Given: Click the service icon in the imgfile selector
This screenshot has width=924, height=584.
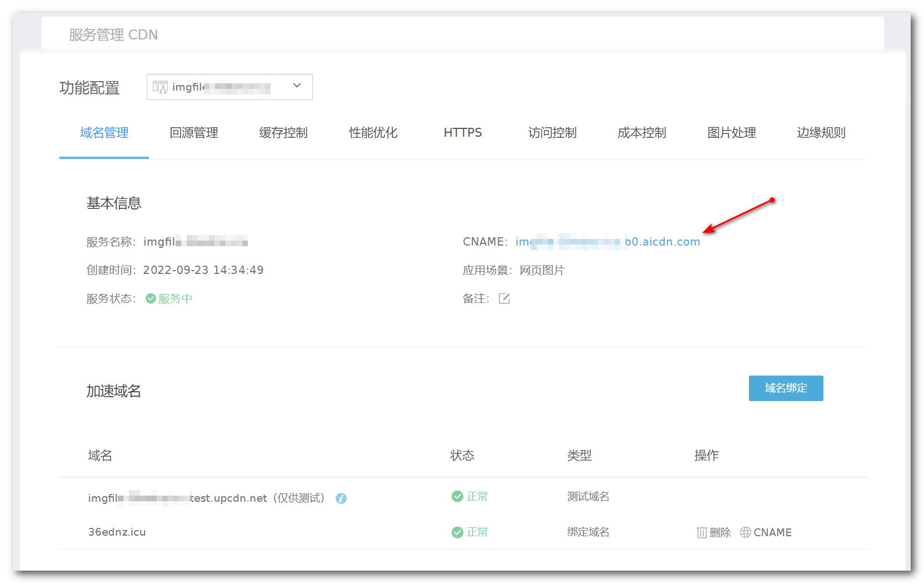Looking at the screenshot, I should (160, 87).
